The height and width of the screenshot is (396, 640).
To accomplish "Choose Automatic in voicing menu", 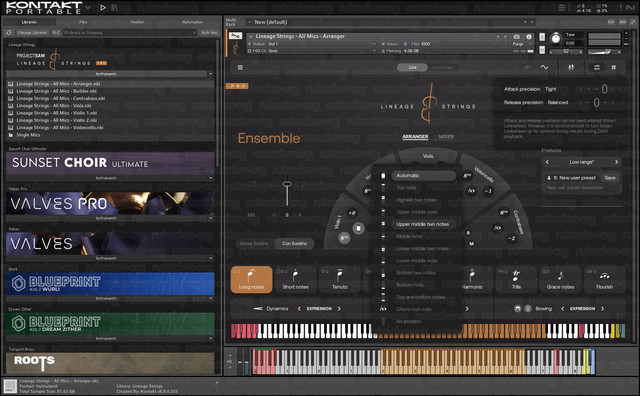I will (423, 176).
